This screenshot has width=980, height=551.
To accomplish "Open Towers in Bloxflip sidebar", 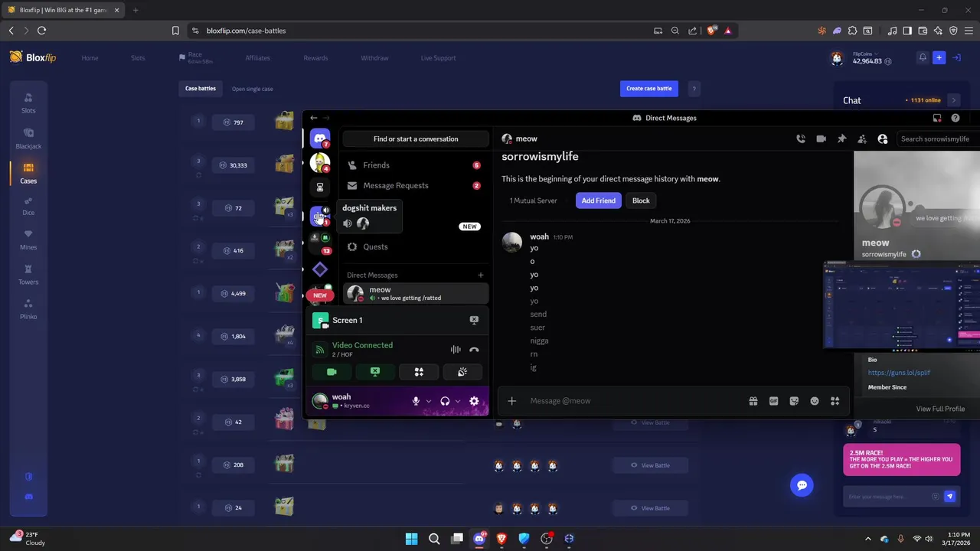I will pyautogui.click(x=28, y=275).
